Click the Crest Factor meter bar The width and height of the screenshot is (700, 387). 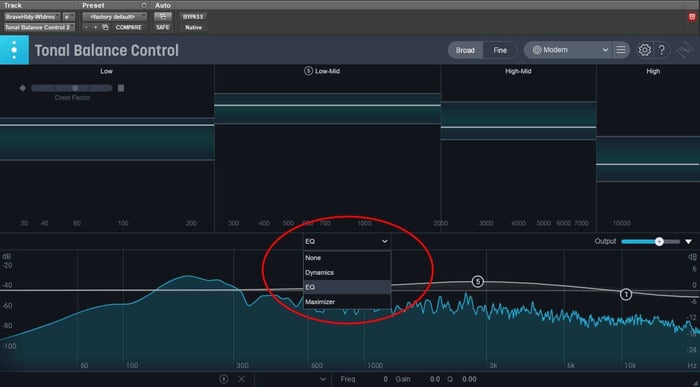pos(72,88)
